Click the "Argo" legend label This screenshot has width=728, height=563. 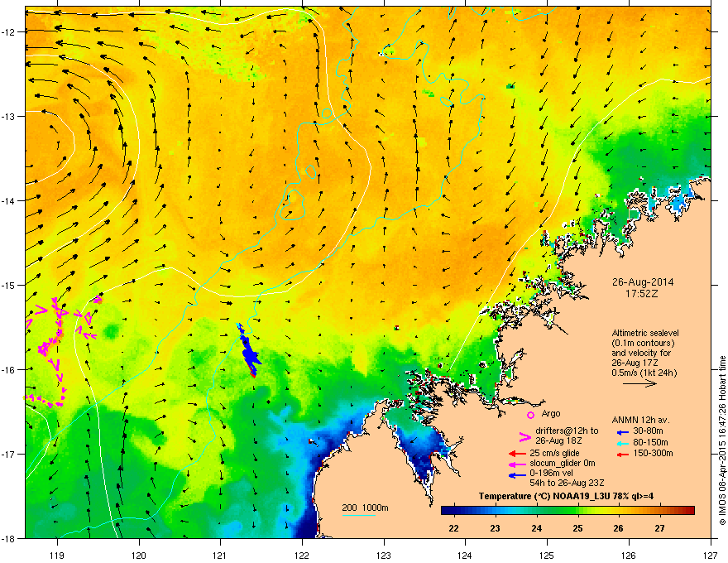point(551,413)
